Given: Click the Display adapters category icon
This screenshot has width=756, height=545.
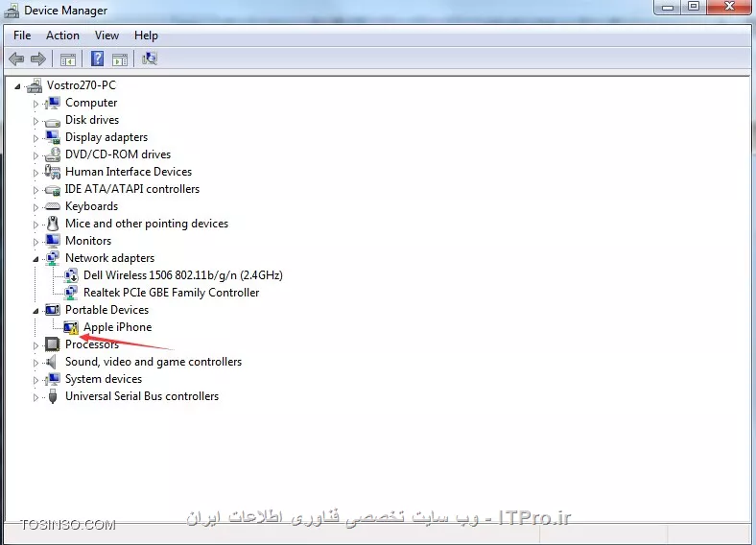Looking at the screenshot, I should pos(52,137).
